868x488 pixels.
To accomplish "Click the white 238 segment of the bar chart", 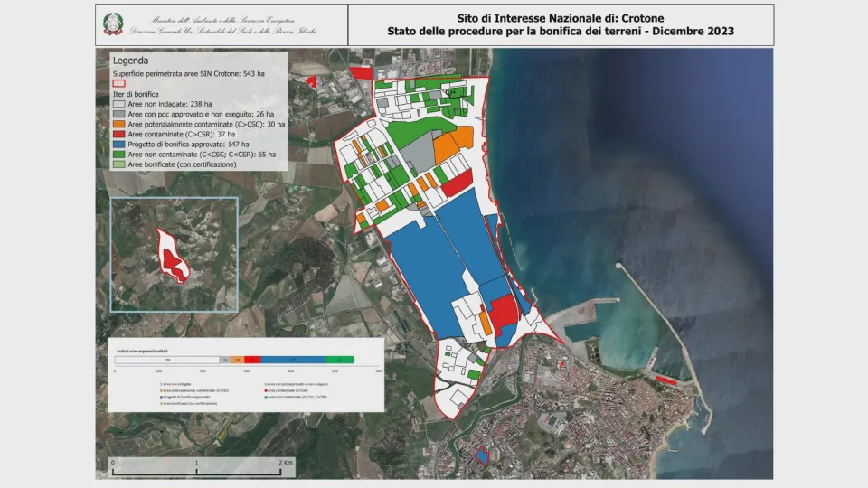I will (x=167, y=360).
